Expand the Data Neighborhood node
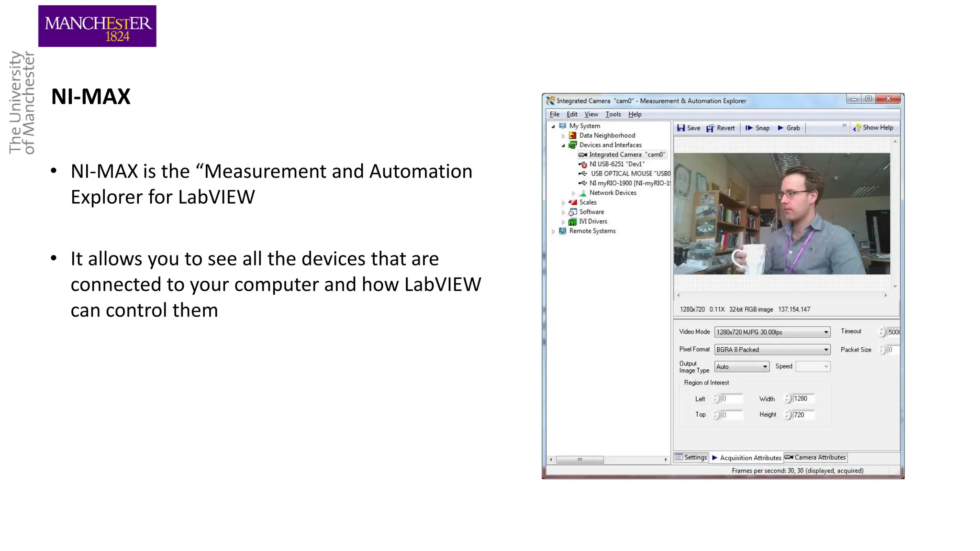 (563, 136)
